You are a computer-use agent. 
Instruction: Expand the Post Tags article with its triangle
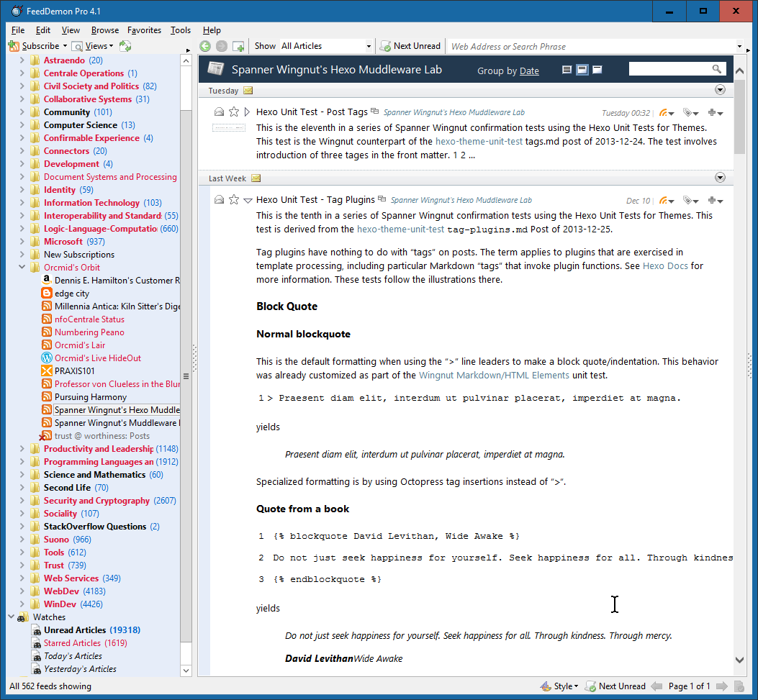pos(247,112)
